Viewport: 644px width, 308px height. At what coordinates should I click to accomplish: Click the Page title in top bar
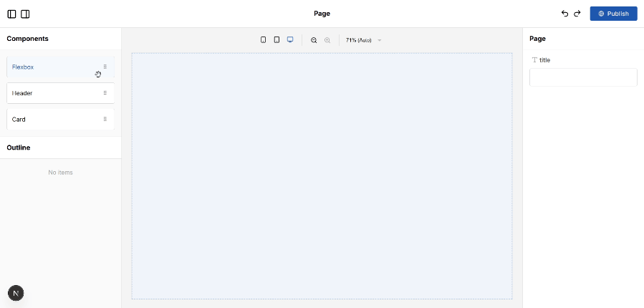322,14
